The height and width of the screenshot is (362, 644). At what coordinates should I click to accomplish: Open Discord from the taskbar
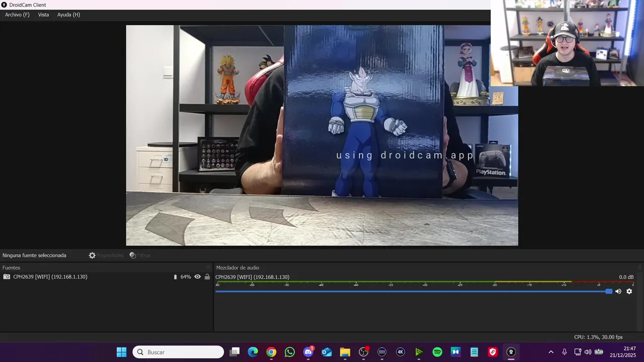(x=308, y=352)
